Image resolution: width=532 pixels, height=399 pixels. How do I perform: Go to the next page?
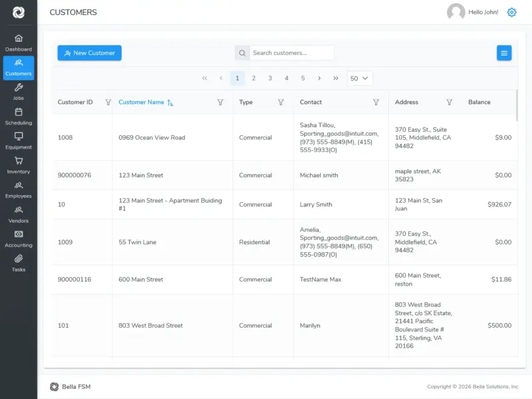[319, 78]
